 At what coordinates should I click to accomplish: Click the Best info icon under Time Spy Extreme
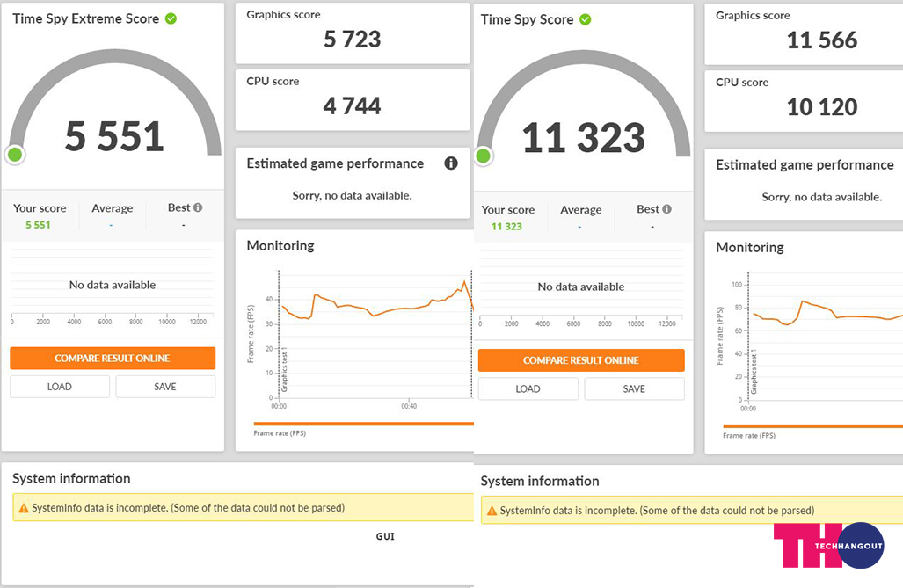[198, 207]
